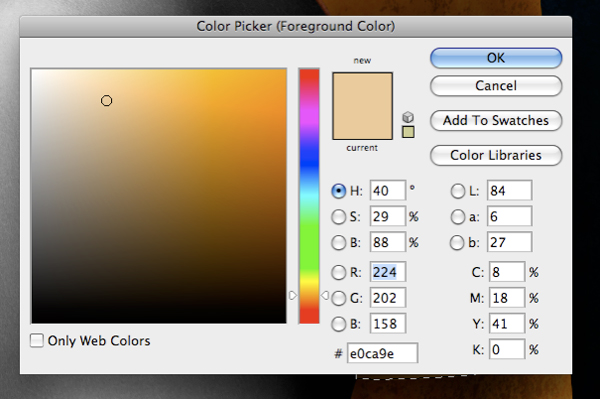This screenshot has width=600, height=399.
Task: Select the HSB brightness B radio button
Action: (339, 243)
